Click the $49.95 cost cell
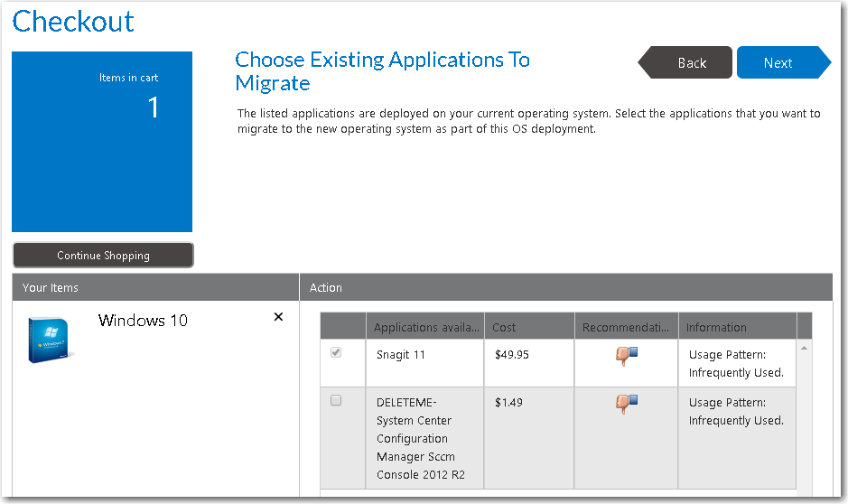This screenshot has width=848, height=504. click(x=512, y=355)
